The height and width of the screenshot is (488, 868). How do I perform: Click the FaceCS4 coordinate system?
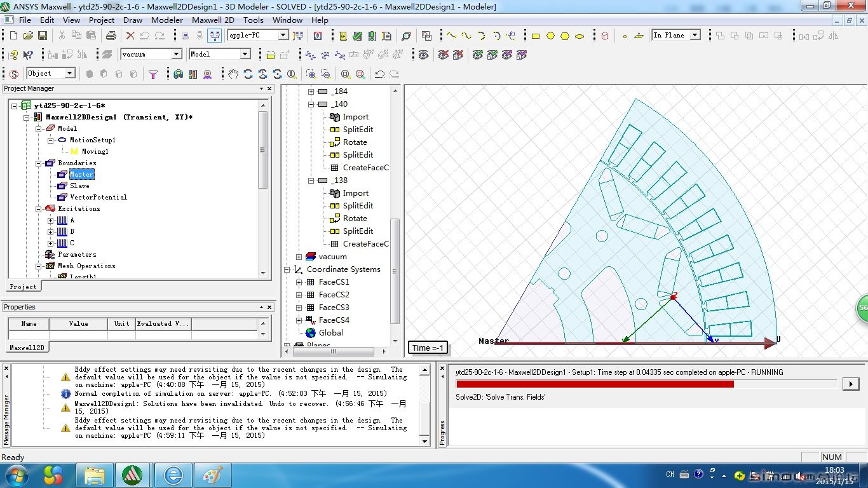click(x=334, y=320)
